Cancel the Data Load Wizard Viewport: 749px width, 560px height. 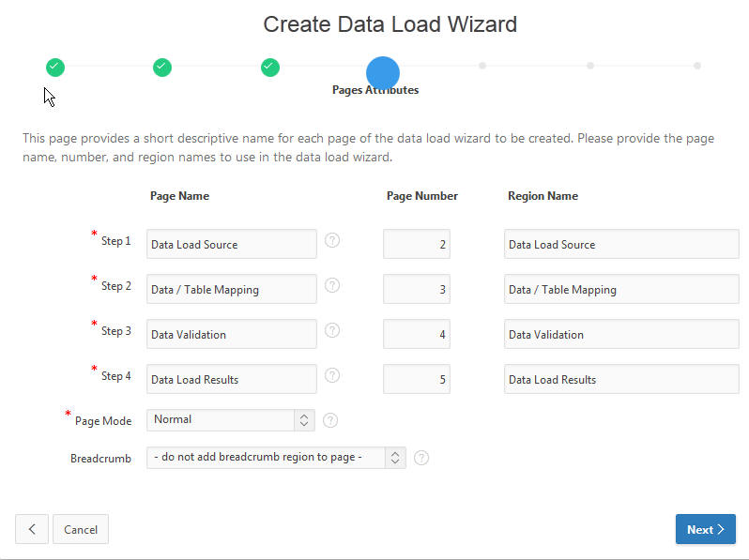[x=81, y=529]
